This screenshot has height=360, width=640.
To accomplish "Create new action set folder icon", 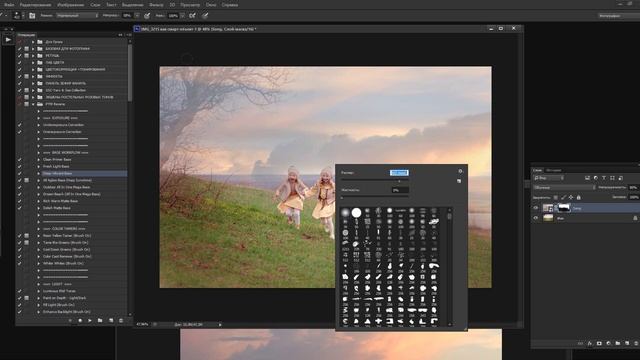I will (100, 320).
